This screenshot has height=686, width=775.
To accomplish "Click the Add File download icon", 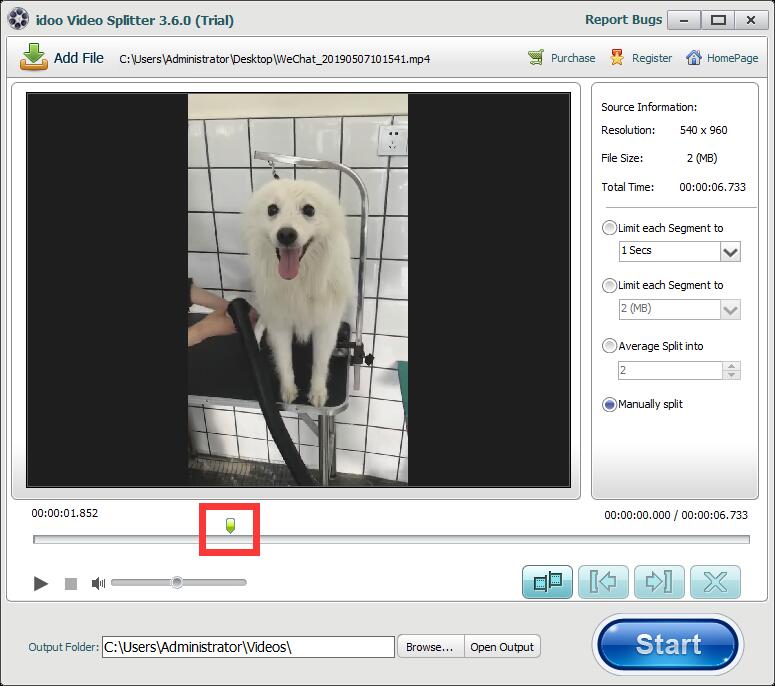I will [x=34, y=57].
